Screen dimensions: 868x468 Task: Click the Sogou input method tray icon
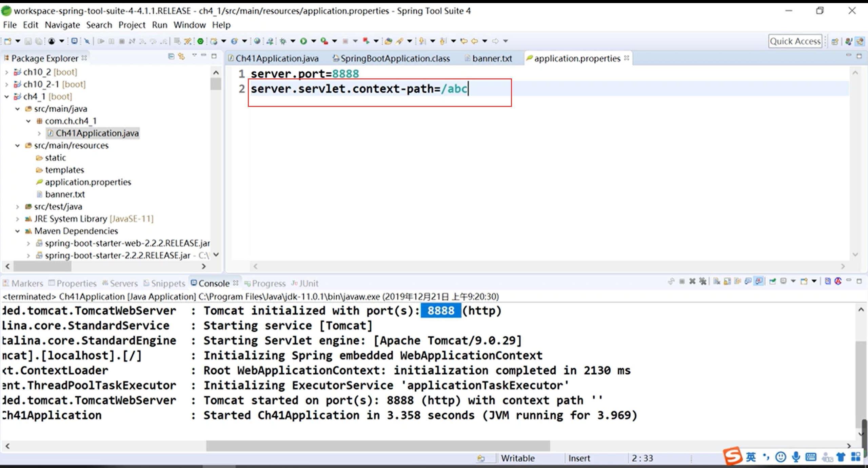732,456
